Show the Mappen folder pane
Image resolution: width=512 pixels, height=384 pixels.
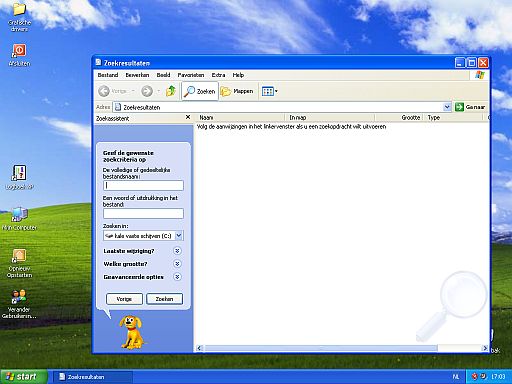237,91
